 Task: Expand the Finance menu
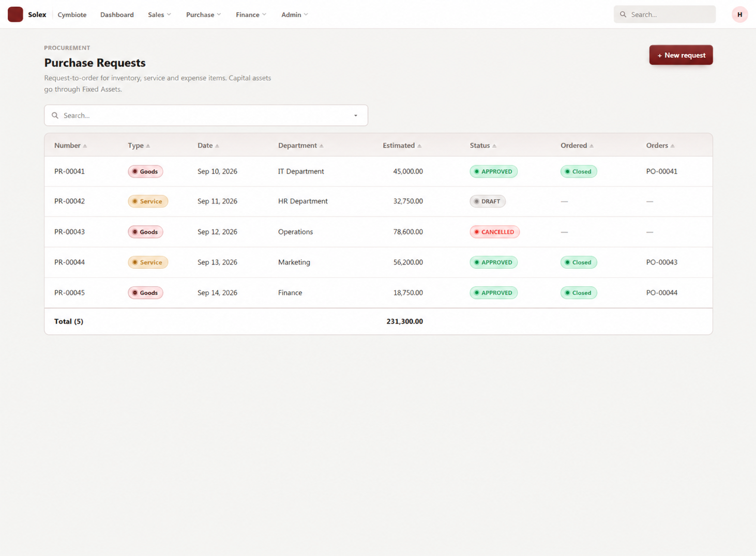point(251,14)
